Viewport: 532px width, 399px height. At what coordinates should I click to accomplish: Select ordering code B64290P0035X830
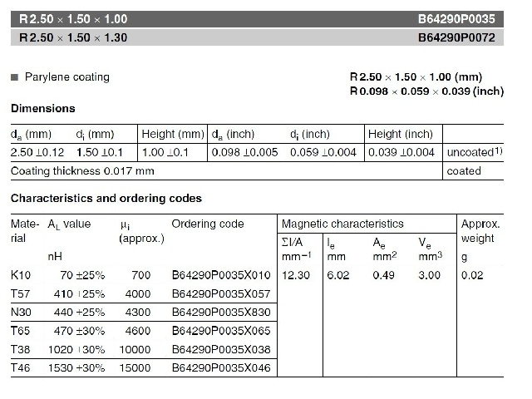coord(221,312)
